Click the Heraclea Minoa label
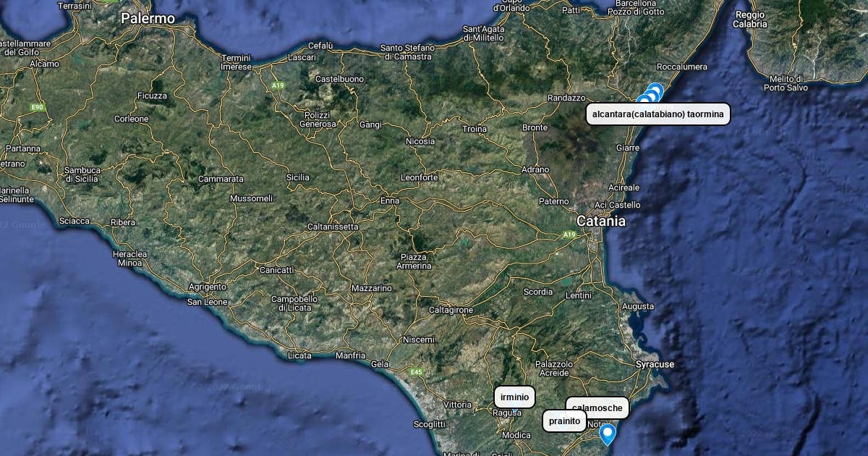Image resolution: width=868 pixels, height=456 pixels. point(129,258)
